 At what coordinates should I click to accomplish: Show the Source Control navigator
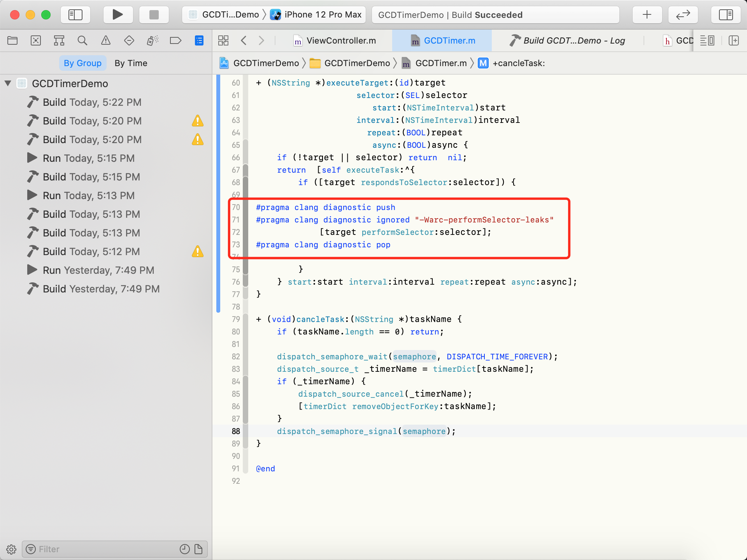point(36,40)
